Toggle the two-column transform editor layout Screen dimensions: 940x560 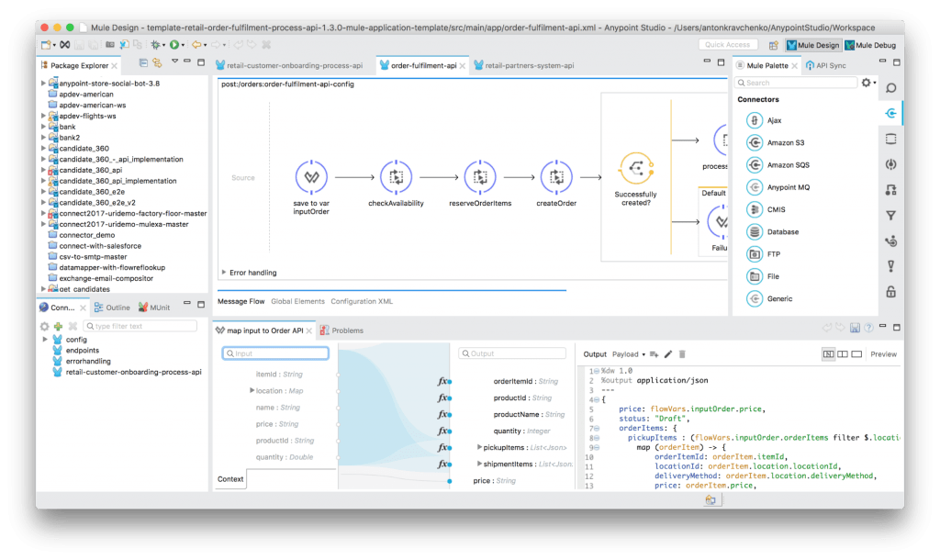click(x=842, y=354)
